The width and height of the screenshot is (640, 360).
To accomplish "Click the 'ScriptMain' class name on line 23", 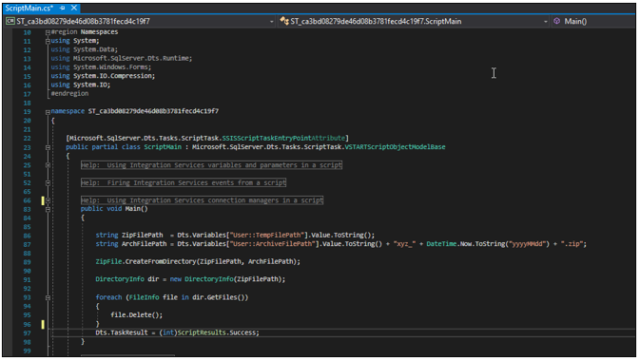I will (162, 147).
